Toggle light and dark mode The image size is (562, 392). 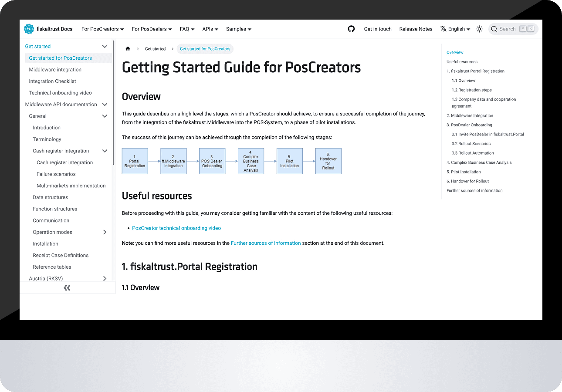479,29
